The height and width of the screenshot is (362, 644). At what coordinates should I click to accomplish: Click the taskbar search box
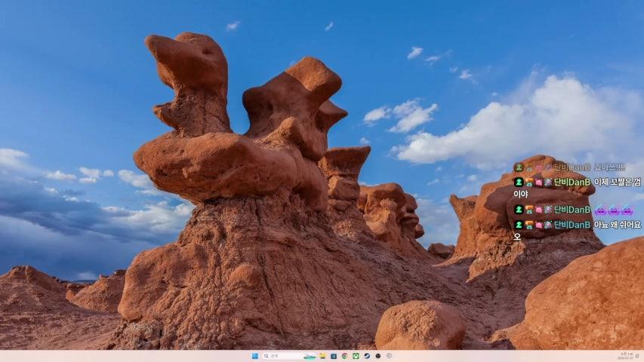289,356
